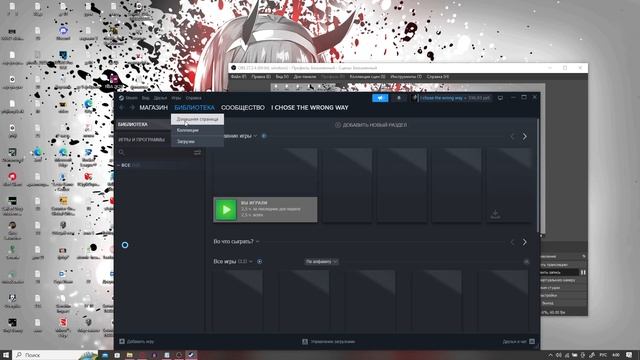Click collapse icon at right of 'Все игры'
Screen dimensions: 640x360
pyautogui.click(x=527, y=262)
